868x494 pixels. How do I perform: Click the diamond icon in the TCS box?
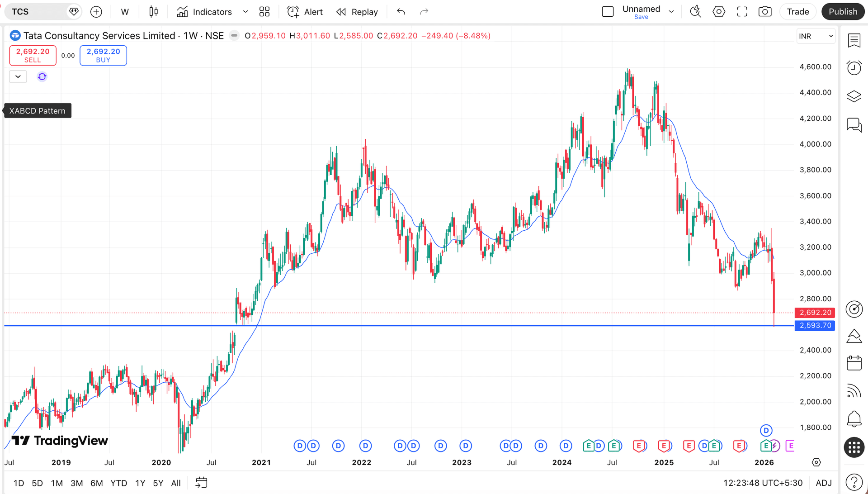coord(74,12)
